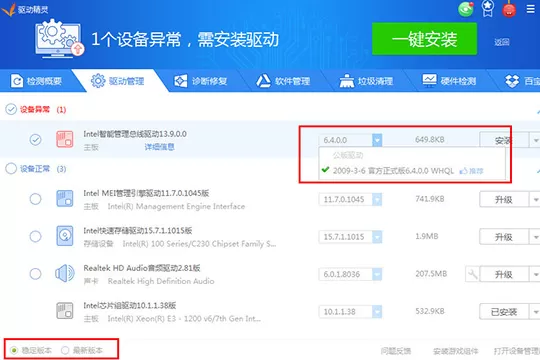The height and width of the screenshot is (360, 540).
Task: Check the Intel快速存储驱动 row checkbox
Action: click(x=35, y=236)
